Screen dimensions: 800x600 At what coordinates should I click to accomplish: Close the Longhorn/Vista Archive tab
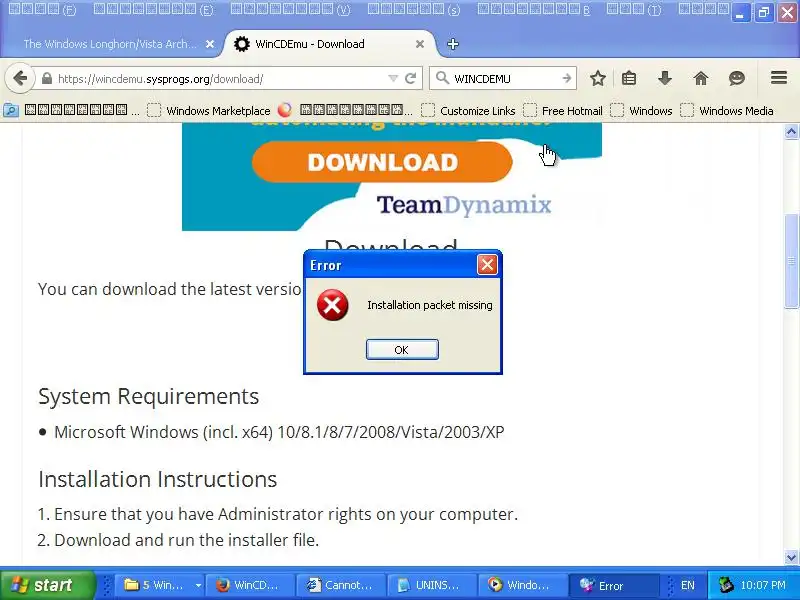click(210, 44)
